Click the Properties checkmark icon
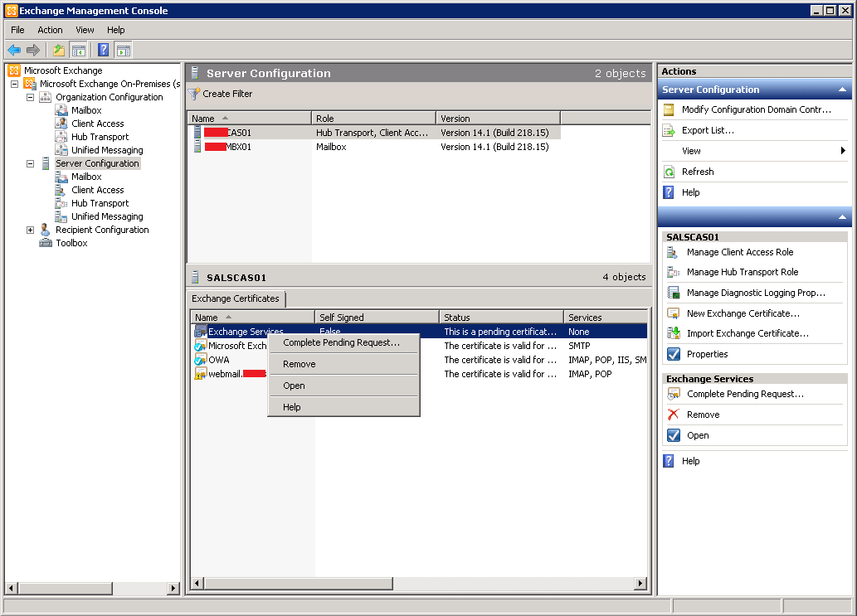Screen dimensions: 857x616 point(674,354)
